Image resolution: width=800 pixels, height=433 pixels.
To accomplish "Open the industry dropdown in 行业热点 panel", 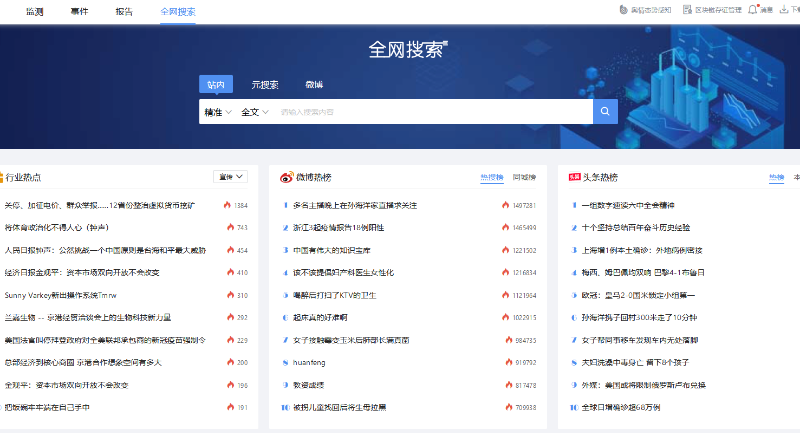I will 230,177.
